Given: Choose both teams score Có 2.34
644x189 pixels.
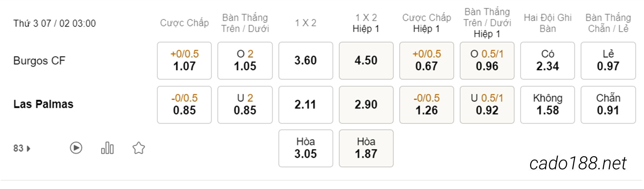Looking at the screenshot, I should 548,61.
